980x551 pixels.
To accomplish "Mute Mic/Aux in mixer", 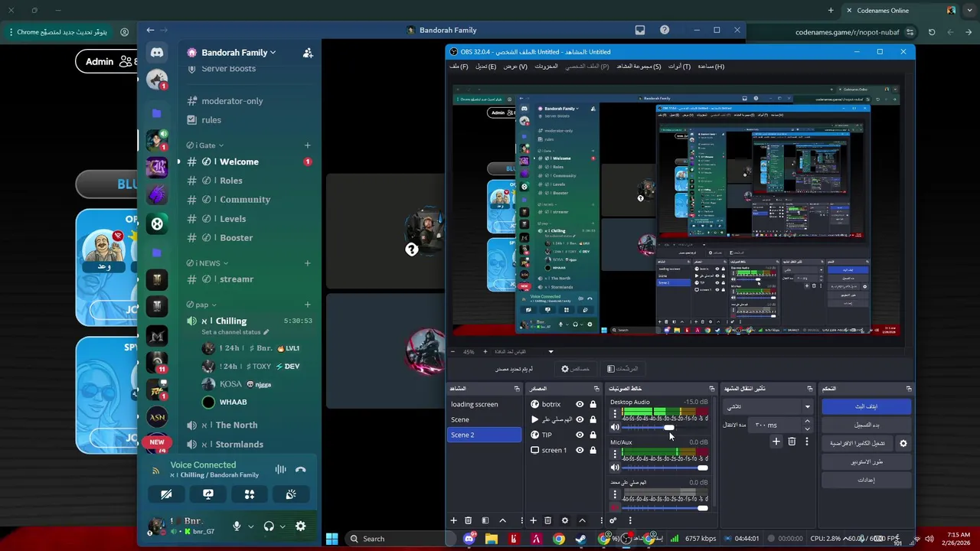I will coord(615,468).
